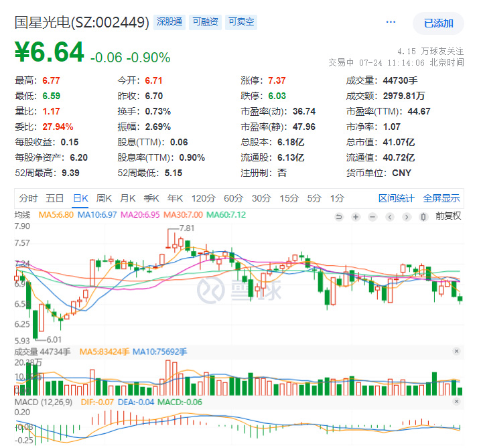Click the MA5:6.80 moving average label
This screenshot has height=448, width=479.
pos(56,215)
